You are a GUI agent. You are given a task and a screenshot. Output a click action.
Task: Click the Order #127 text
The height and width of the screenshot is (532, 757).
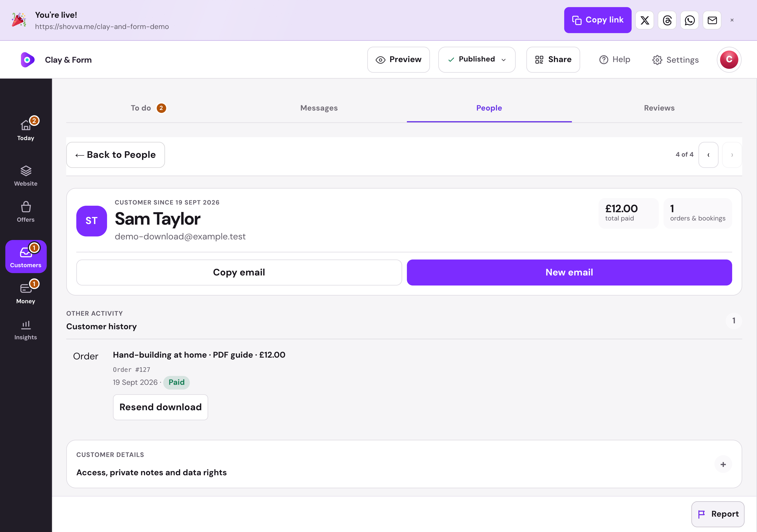coord(131,370)
